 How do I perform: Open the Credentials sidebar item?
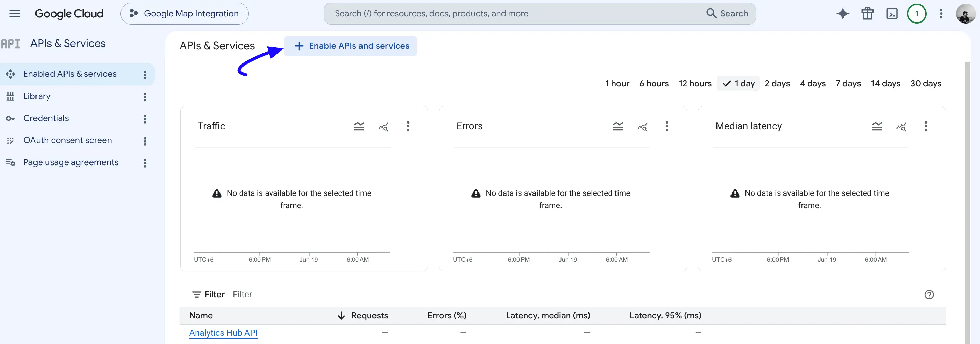click(x=46, y=118)
